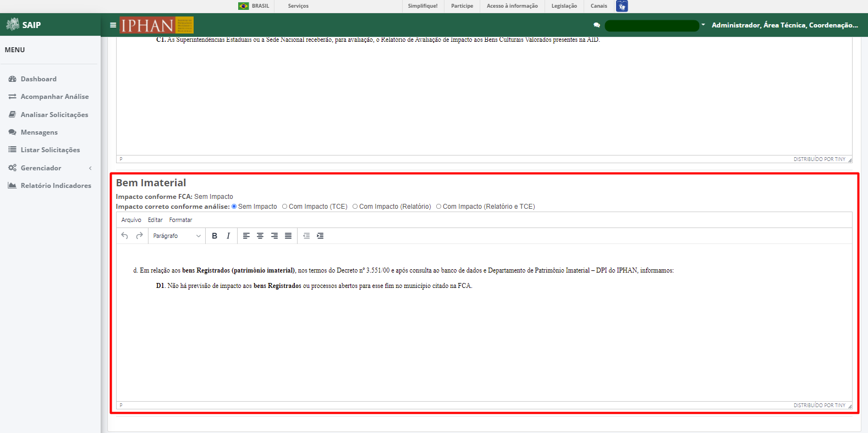The height and width of the screenshot is (433, 868).
Task: Go to Analisar Solicitações
Action: [x=54, y=115]
